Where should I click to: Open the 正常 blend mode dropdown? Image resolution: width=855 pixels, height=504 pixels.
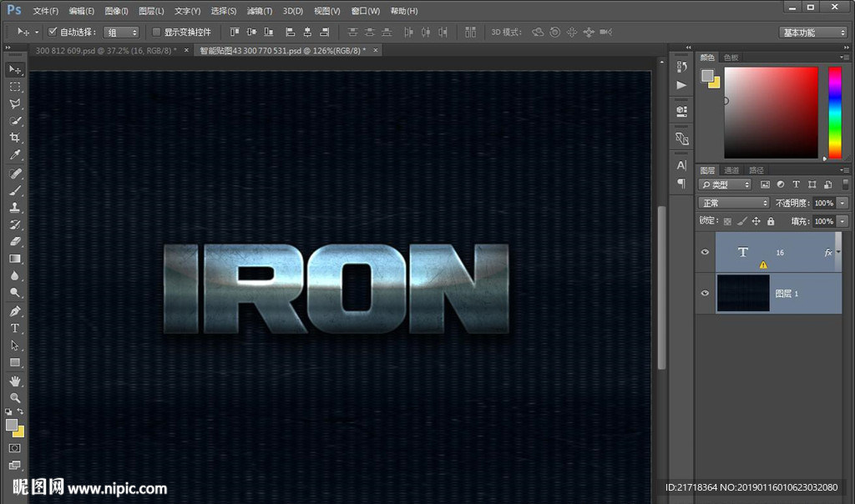click(x=734, y=203)
